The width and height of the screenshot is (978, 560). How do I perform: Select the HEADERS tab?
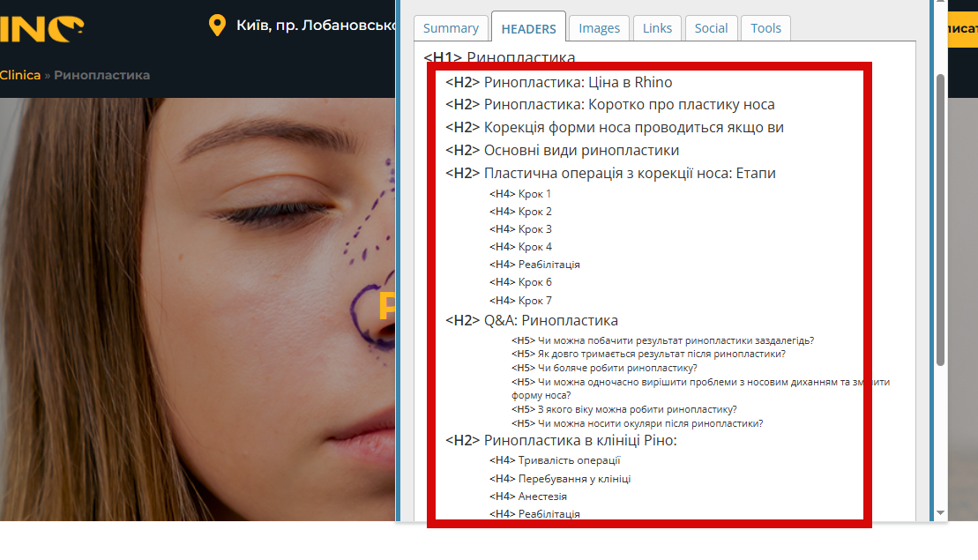pos(528,27)
